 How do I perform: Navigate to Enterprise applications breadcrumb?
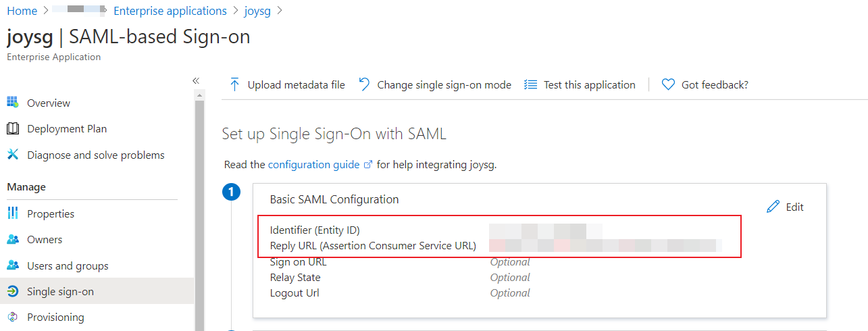click(170, 11)
